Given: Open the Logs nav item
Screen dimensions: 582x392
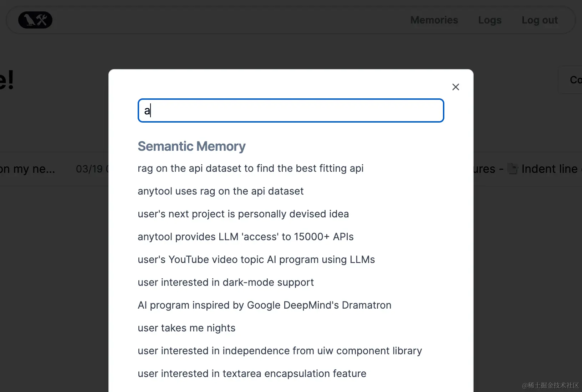Looking at the screenshot, I should (490, 20).
